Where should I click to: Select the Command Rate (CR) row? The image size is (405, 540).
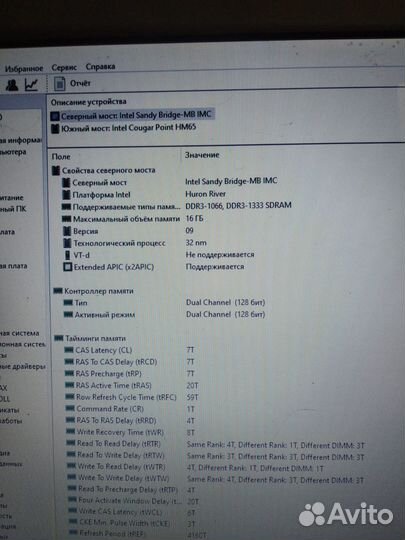tap(110, 409)
